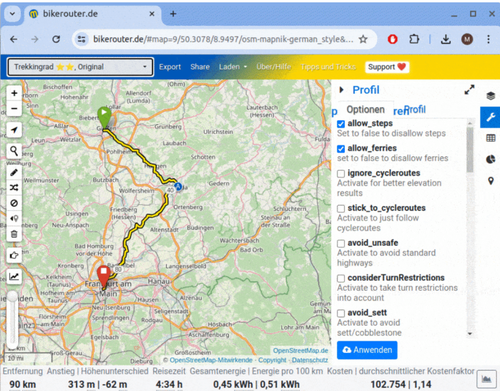Switch to the Optionen tab

click(365, 109)
